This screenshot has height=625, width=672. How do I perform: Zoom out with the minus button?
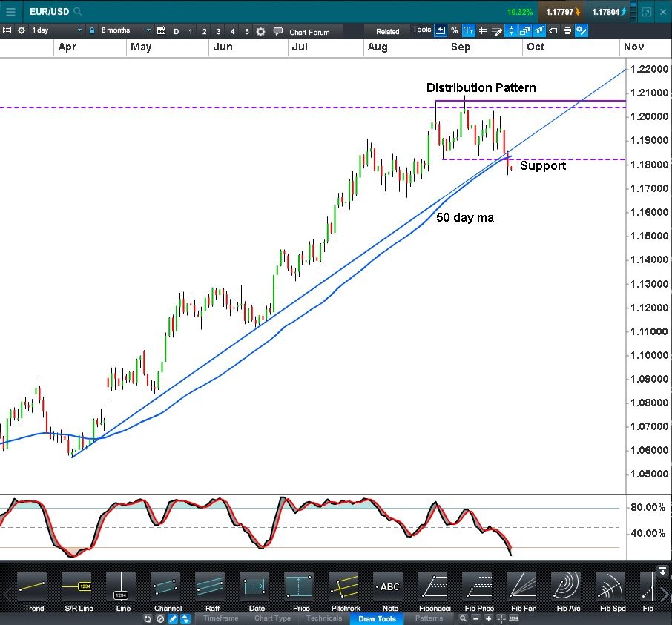[x=475, y=618]
